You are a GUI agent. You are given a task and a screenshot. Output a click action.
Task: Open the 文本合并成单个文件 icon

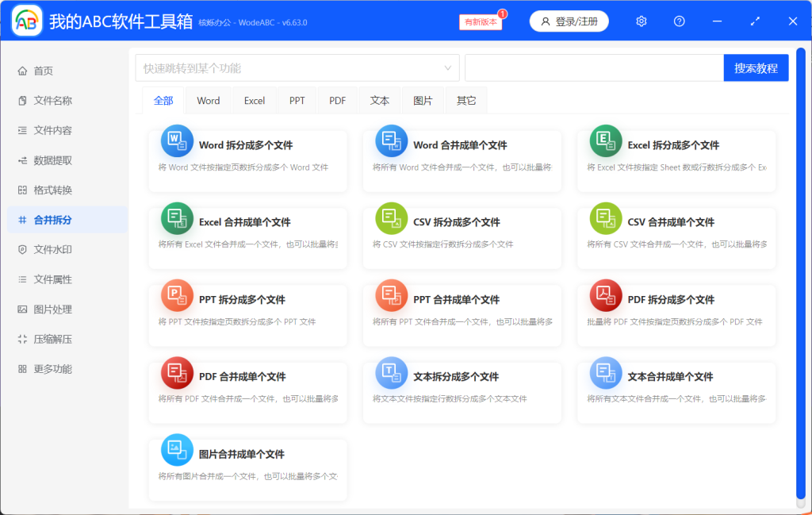tap(606, 372)
